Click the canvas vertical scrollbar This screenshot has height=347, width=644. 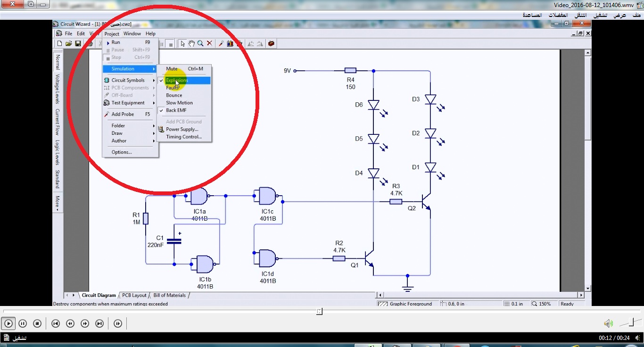(x=588, y=170)
